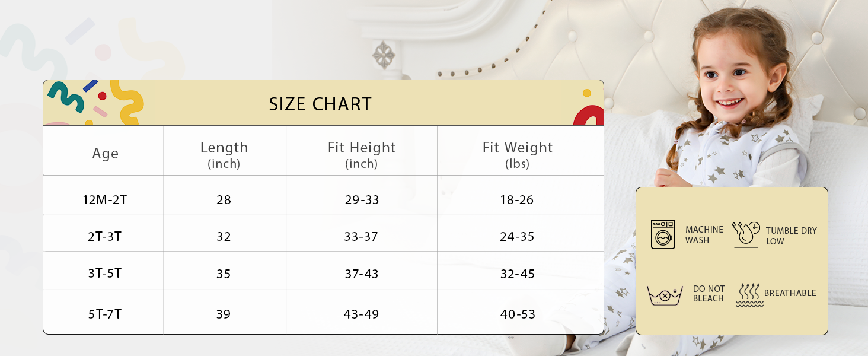Screen dimensions: 868x356
Task: Click the MACHINE WASH text label
Action: (704, 235)
